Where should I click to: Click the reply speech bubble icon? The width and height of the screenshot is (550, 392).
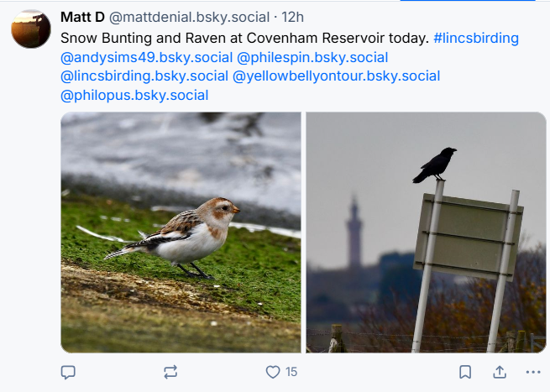pyautogui.click(x=69, y=372)
